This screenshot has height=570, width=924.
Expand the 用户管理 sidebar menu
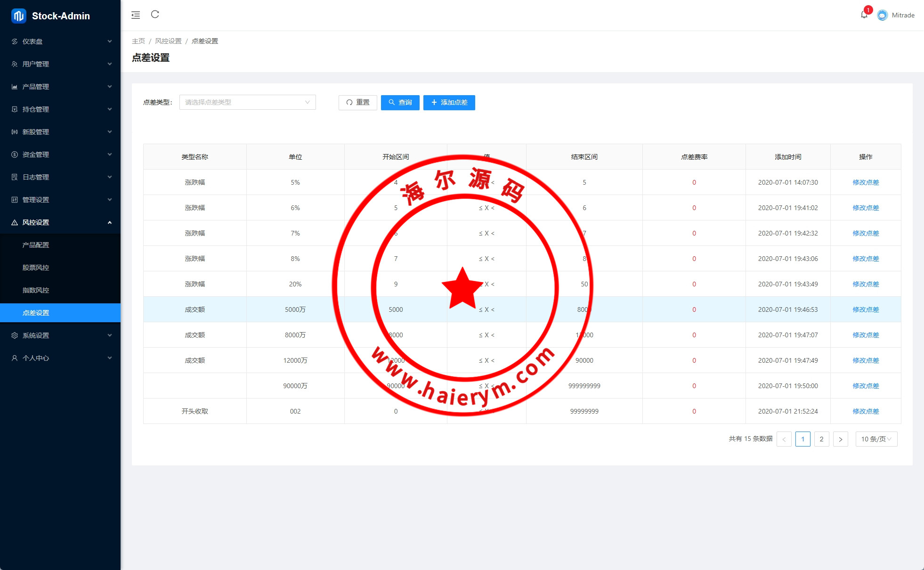tap(60, 64)
